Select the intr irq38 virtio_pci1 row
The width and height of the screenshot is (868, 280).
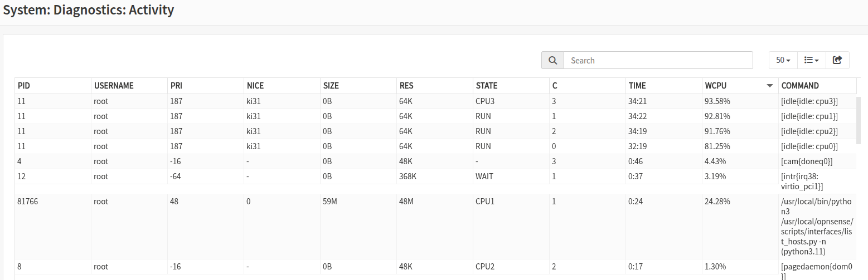pyautogui.click(x=435, y=181)
